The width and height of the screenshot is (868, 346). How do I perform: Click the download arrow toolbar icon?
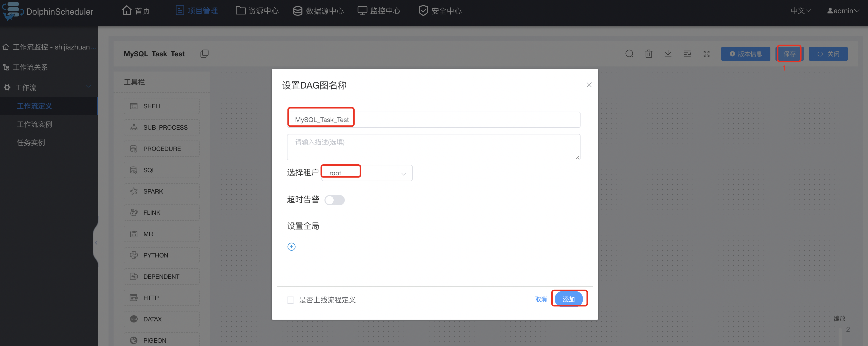pyautogui.click(x=667, y=54)
